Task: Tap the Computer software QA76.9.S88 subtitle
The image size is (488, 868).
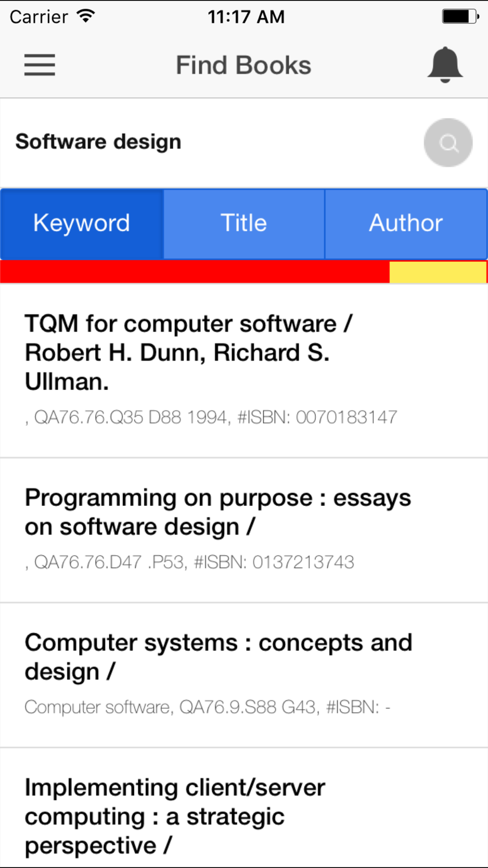Action: click(x=207, y=707)
